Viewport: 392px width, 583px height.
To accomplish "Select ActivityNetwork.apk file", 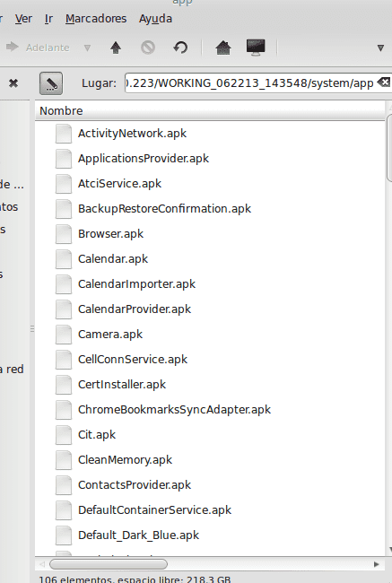I will point(132,134).
